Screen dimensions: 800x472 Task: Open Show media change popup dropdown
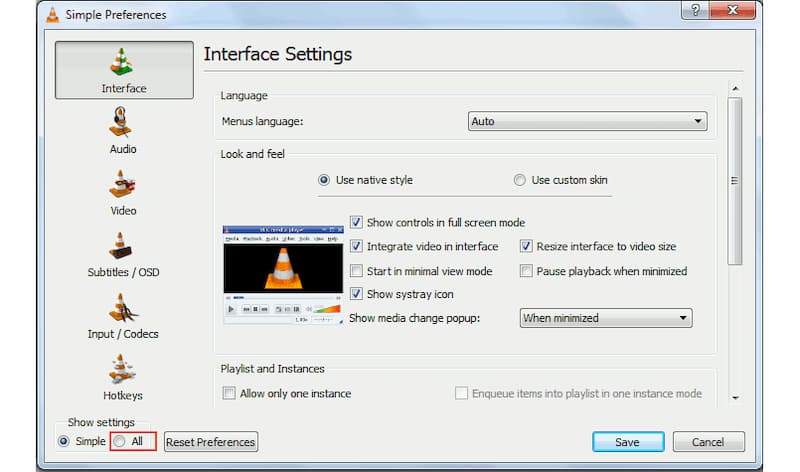click(606, 318)
